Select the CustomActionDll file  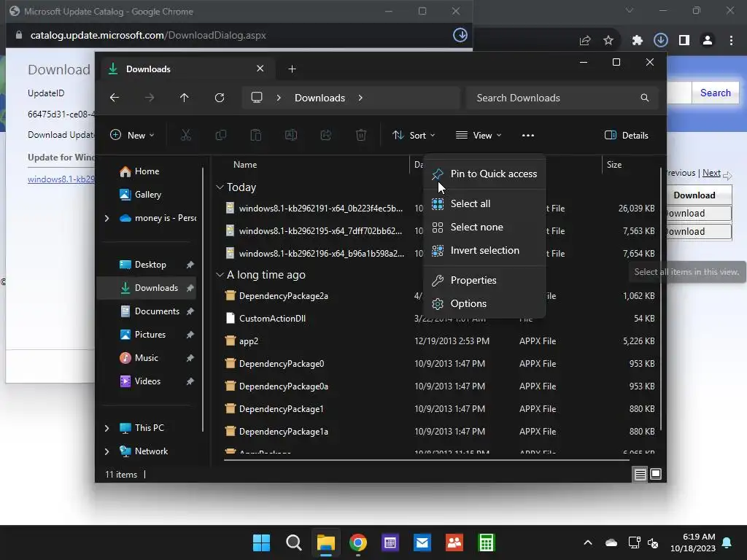[272, 319]
